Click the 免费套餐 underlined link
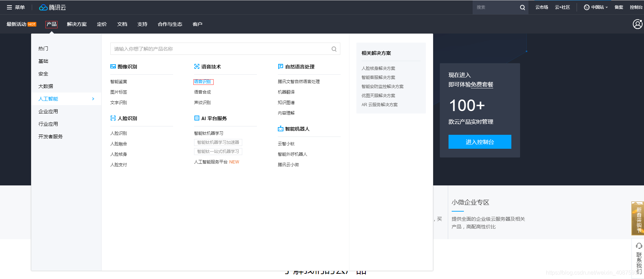Screen dimensions: 644x279 (x=482, y=85)
